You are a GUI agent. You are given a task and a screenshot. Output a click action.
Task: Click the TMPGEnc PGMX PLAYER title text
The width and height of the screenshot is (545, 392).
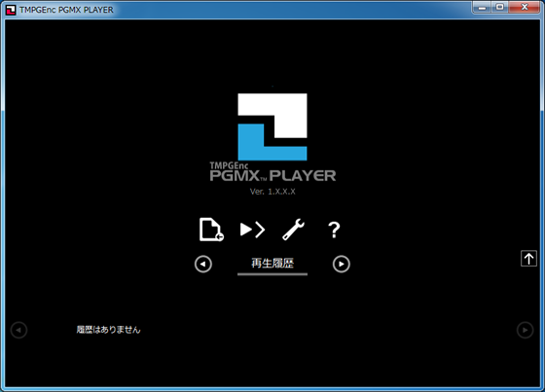[66, 10]
